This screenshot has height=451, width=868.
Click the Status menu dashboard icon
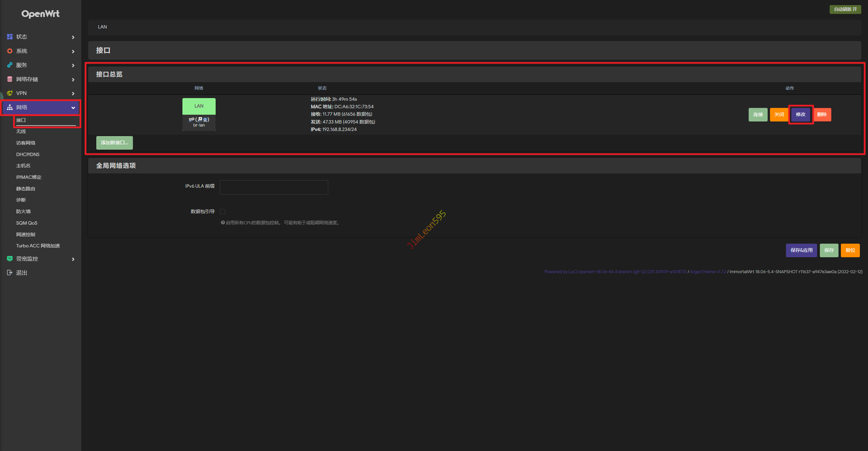click(x=10, y=37)
